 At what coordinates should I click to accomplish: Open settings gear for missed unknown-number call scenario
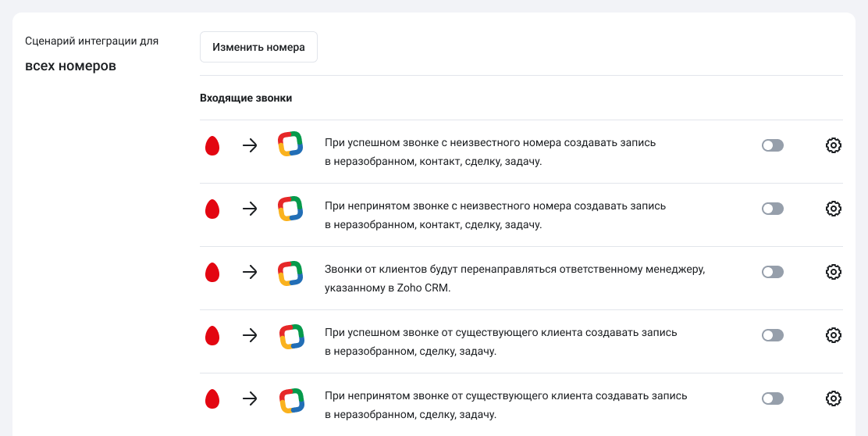click(x=833, y=209)
